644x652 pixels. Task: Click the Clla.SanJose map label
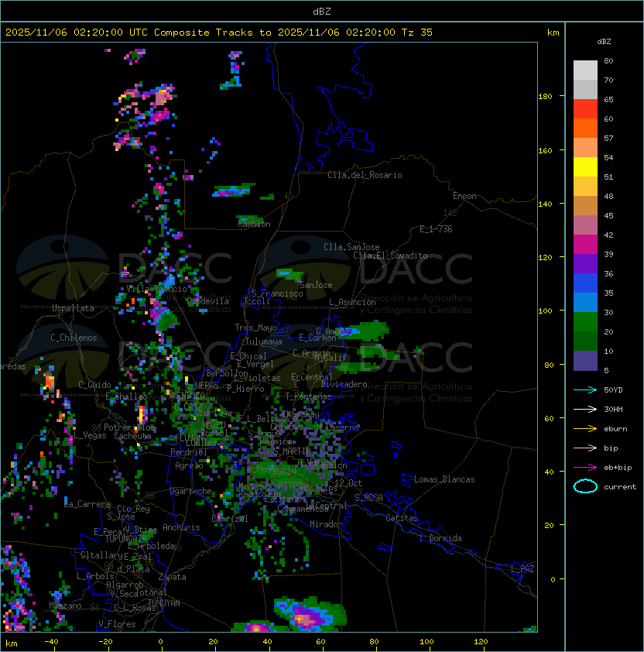click(x=351, y=247)
